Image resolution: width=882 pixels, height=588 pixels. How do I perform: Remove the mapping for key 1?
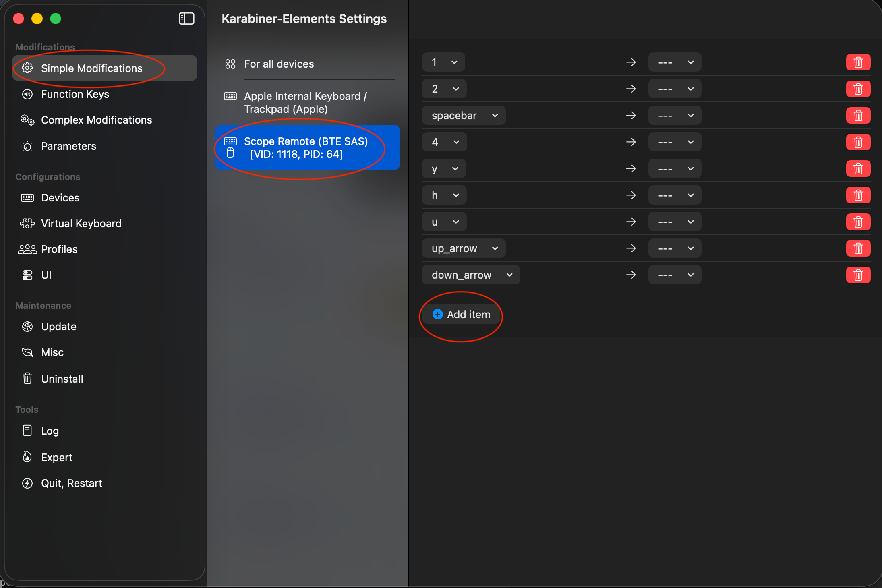pos(858,62)
